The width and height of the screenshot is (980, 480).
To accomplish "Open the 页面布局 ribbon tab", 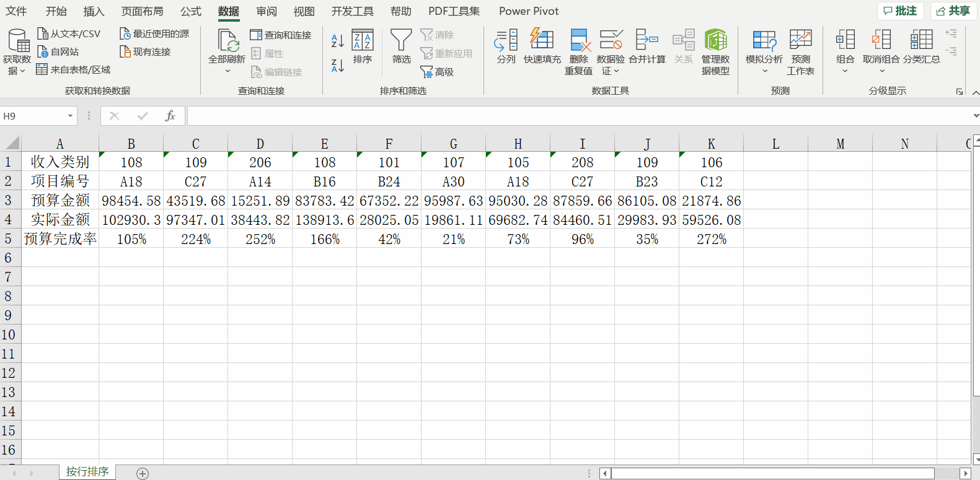I will coord(143,11).
